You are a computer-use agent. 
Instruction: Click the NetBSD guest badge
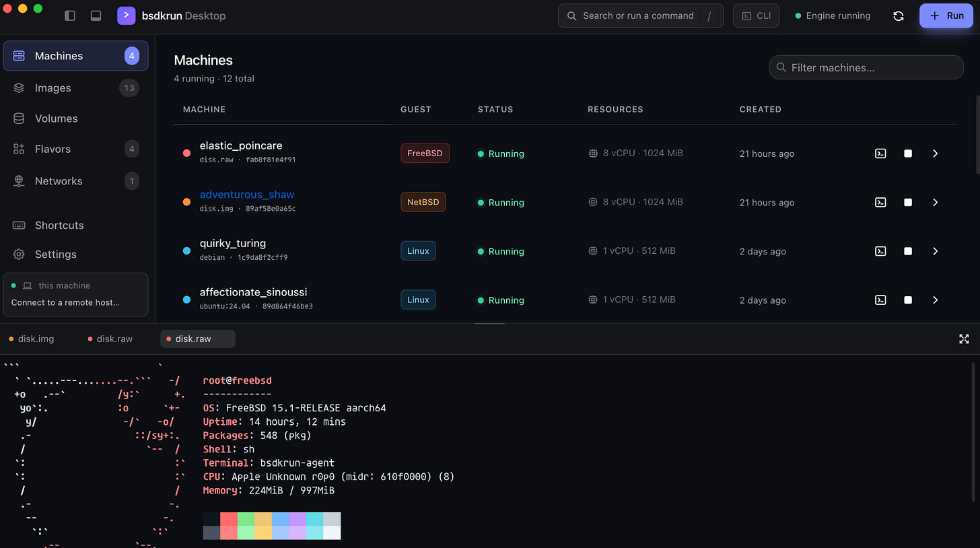(423, 202)
